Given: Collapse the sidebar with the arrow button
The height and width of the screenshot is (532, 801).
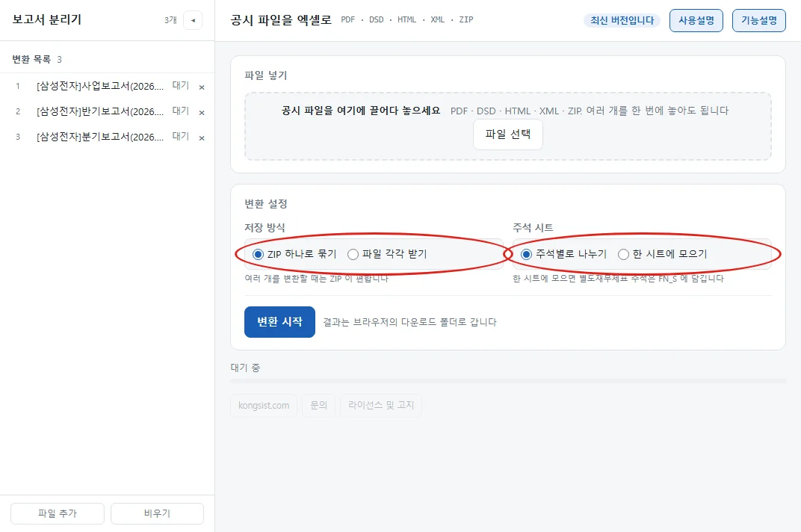Looking at the screenshot, I should coord(193,20).
